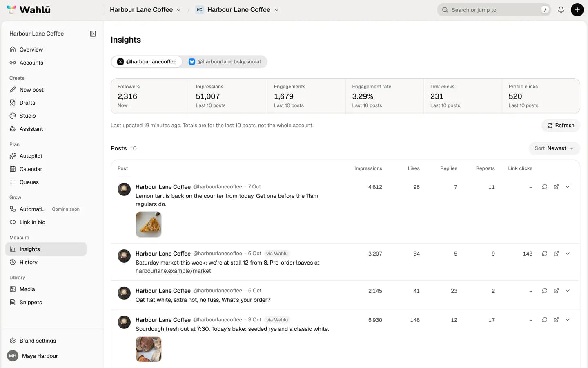Image resolution: width=588 pixels, height=368 pixels.
Task: Open the Harbour Lane Coffee workspace dropdown
Action: pos(145,10)
